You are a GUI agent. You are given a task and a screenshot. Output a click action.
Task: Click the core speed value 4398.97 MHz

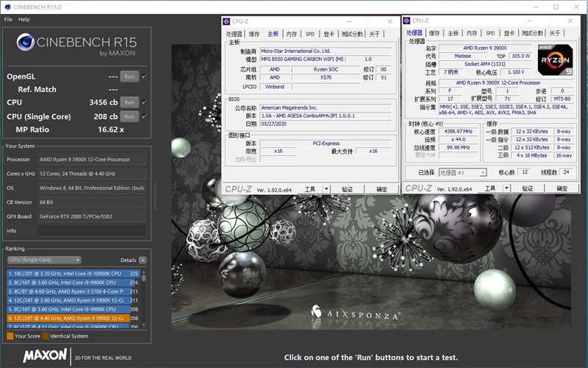click(458, 132)
